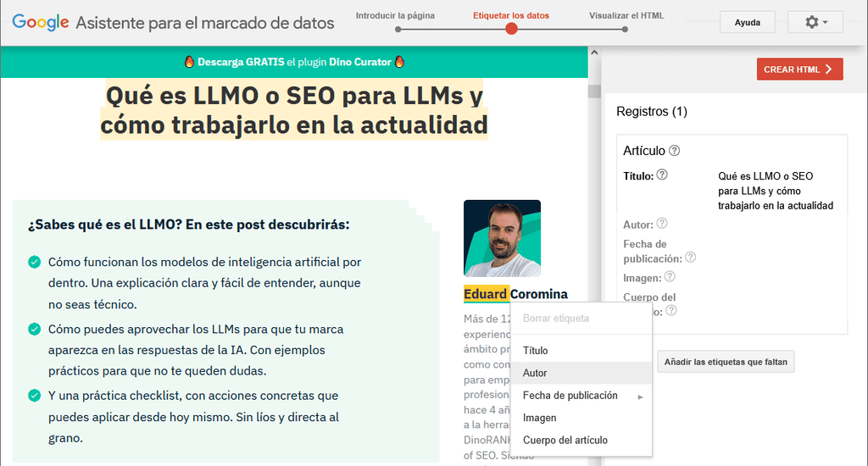Screen dimensions: 868x466
Task: Select Imagen in the context menu
Action: tap(540, 418)
